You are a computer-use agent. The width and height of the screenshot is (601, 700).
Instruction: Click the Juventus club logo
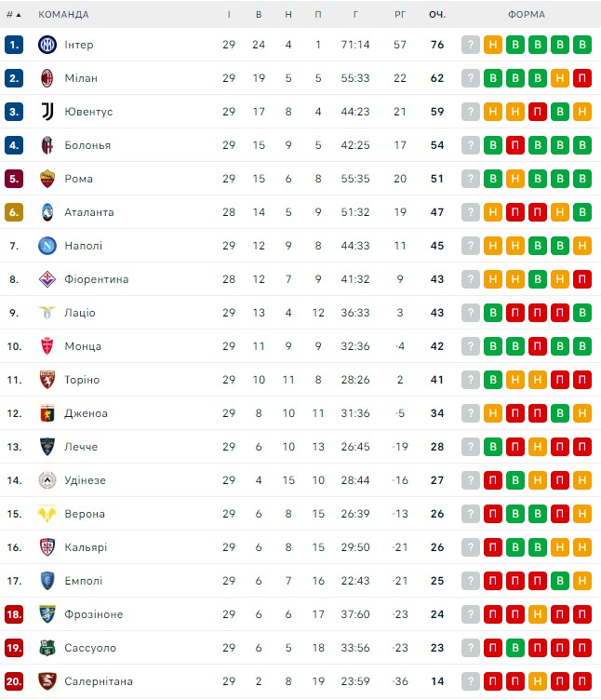(47, 112)
